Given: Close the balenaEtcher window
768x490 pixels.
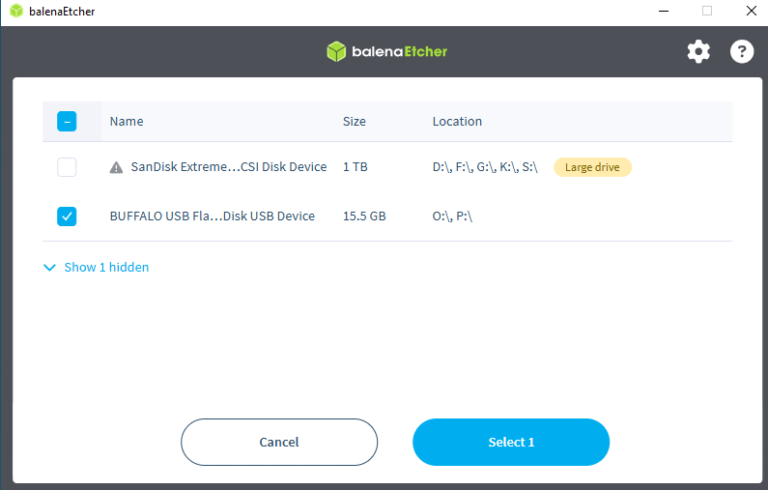Looking at the screenshot, I should click(751, 11).
